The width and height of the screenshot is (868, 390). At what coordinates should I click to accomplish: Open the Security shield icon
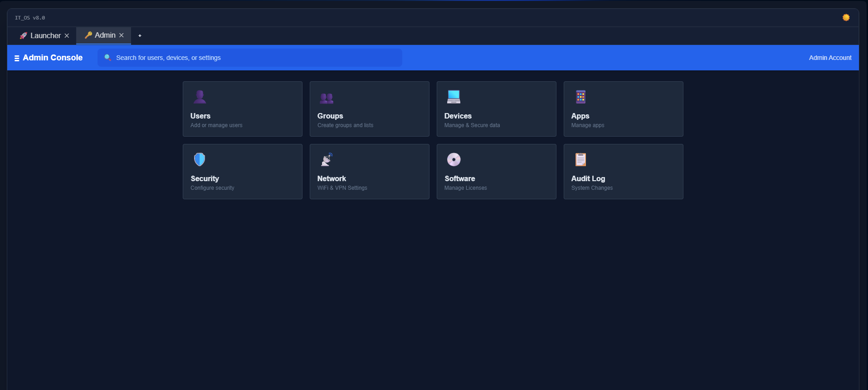(200, 159)
